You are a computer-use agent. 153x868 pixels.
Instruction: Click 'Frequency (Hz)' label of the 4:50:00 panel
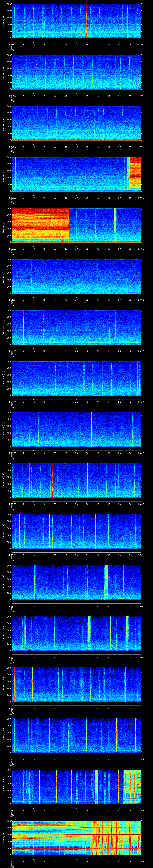point(3,225)
